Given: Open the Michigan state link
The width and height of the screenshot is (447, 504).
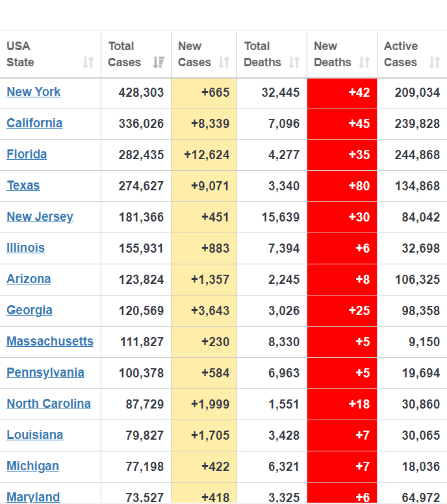Looking at the screenshot, I should [32, 466].
